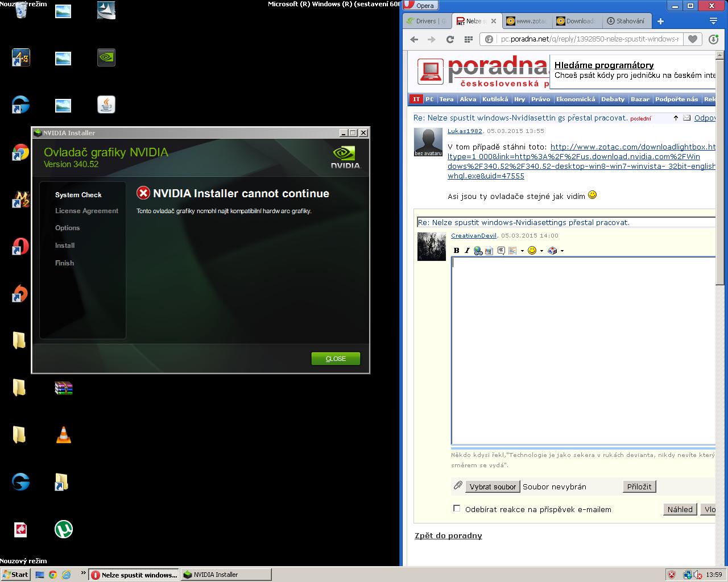Click the 'Náhled' preview button
Screen dimensions: 728x582
coord(680,509)
